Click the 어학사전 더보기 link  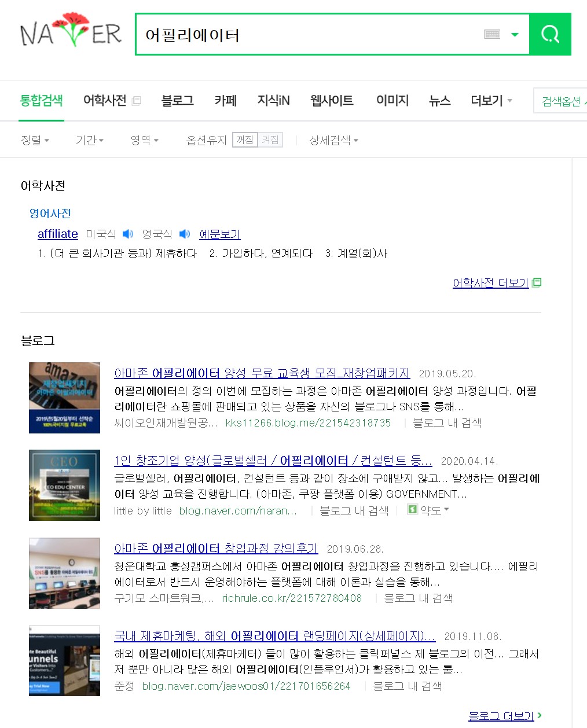(x=491, y=282)
